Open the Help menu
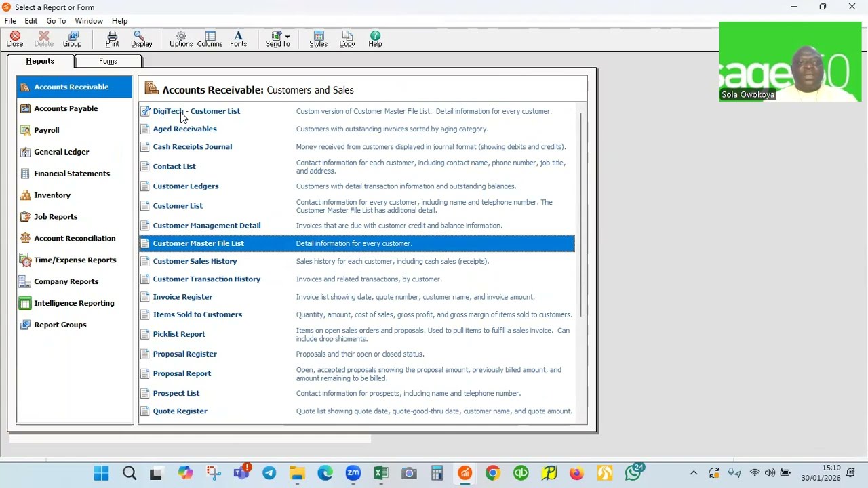 click(x=119, y=21)
